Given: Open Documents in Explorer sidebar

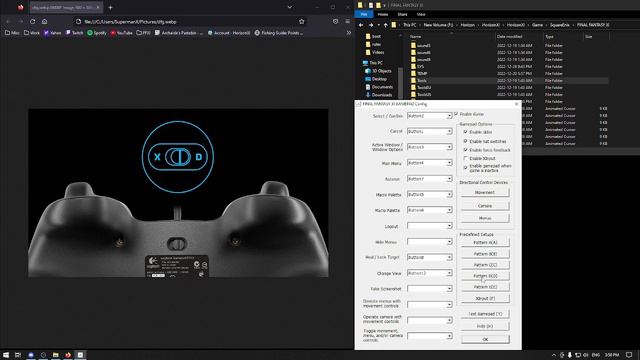Looking at the screenshot, I should coord(379,87).
